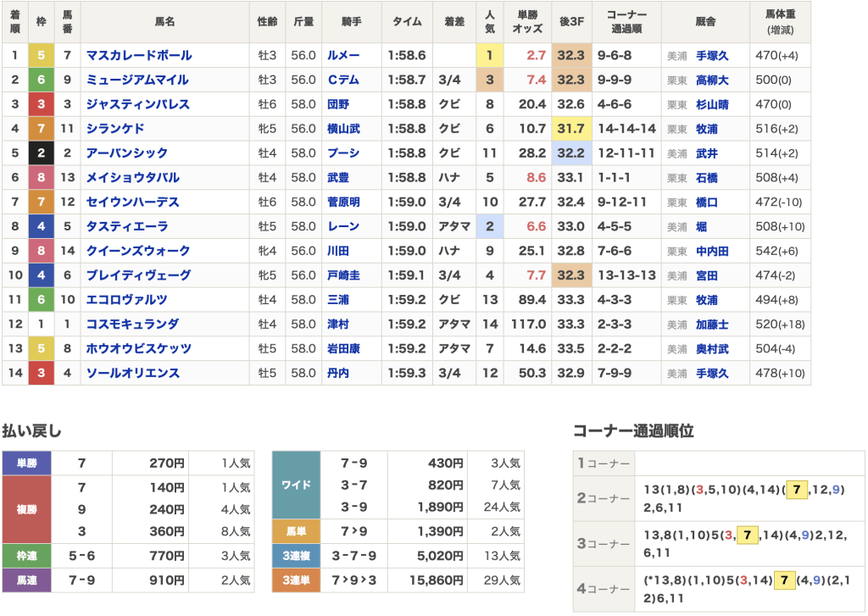
Task: Select the 馬名 column header
Action: click(165, 21)
